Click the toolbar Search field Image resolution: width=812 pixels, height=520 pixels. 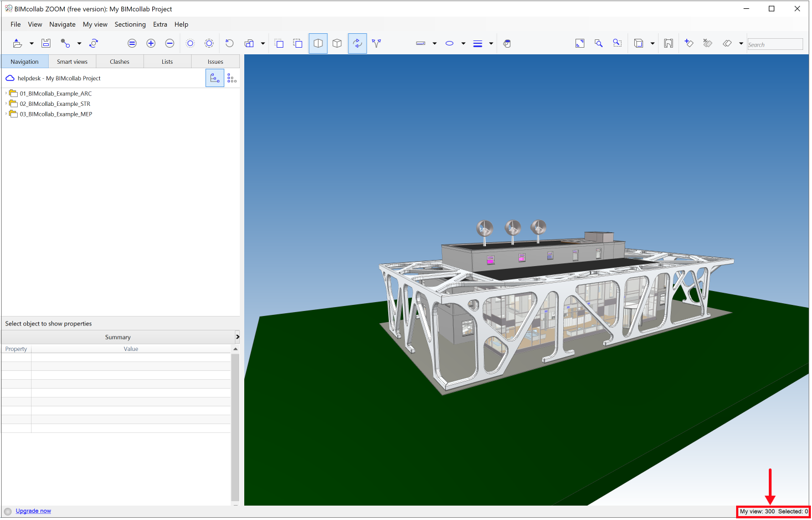(775, 44)
